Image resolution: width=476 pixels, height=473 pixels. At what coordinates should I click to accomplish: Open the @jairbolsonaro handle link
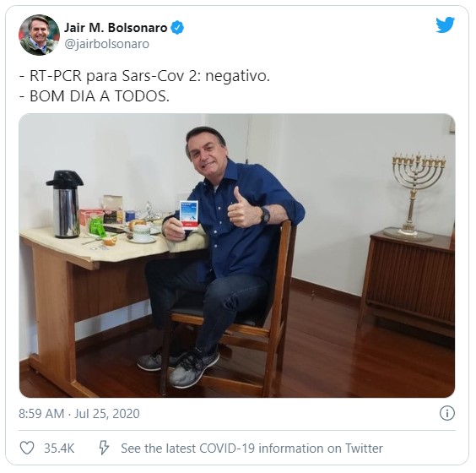click(x=107, y=44)
